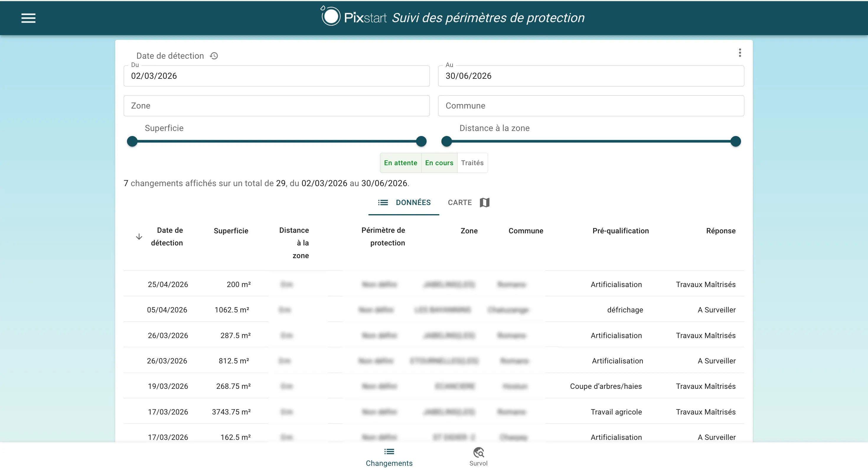Click the Superficie slider maximum handle
The height and width of the screenshot is (472, 868).
pos(421,141)
